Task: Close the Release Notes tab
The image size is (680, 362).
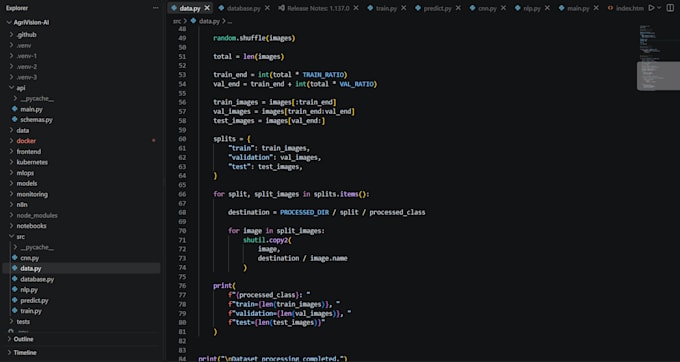Action: click(x=356, y=8)
